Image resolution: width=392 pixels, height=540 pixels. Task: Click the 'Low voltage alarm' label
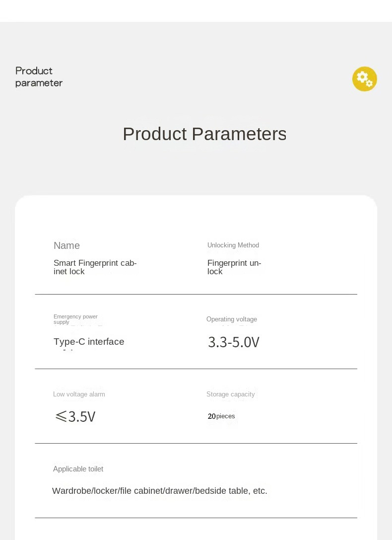coord(79,394)
